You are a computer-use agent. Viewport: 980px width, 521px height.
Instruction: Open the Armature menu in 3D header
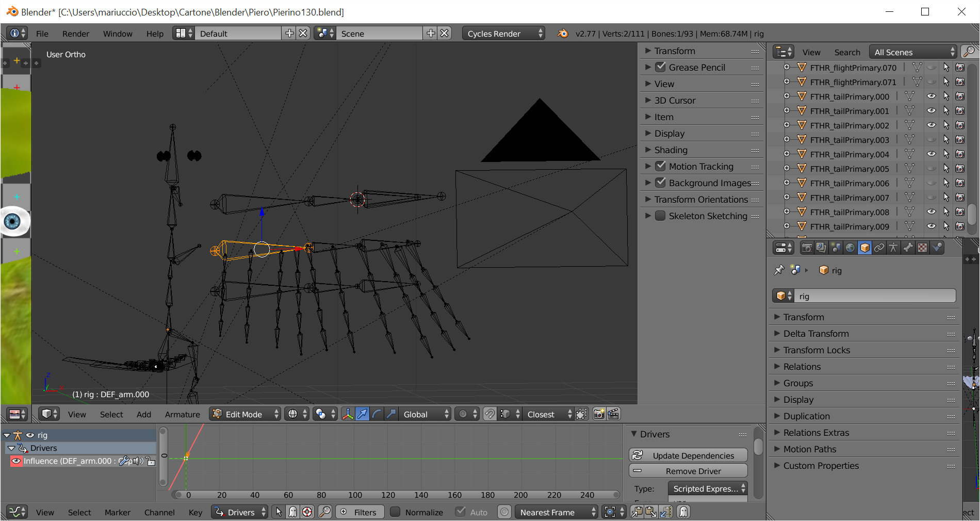point(183,414)
